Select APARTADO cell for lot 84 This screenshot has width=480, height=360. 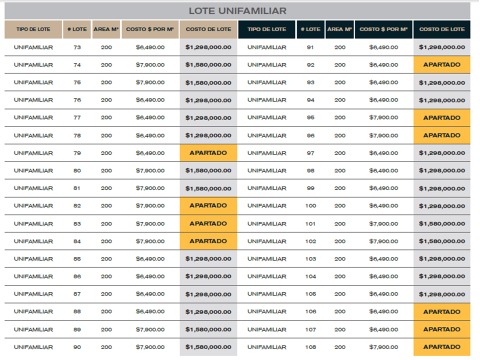[208, 241]
